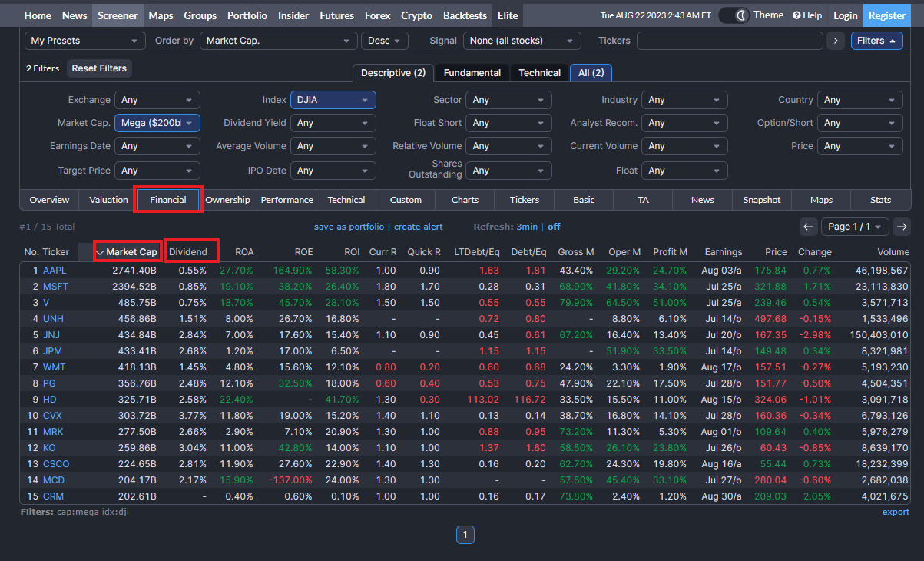924x561 pixels.
Task: Sort by the Volume column header
Action: [x=893, y=252]
